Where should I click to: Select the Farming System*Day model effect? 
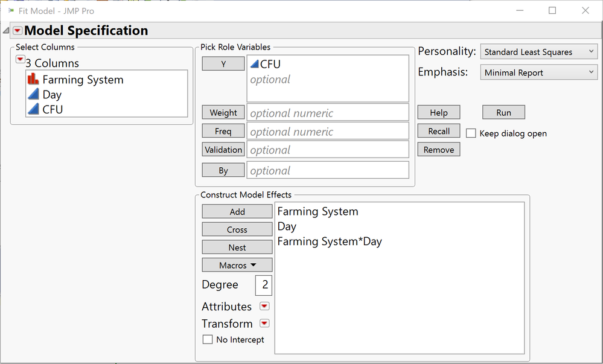pos(330,241)
